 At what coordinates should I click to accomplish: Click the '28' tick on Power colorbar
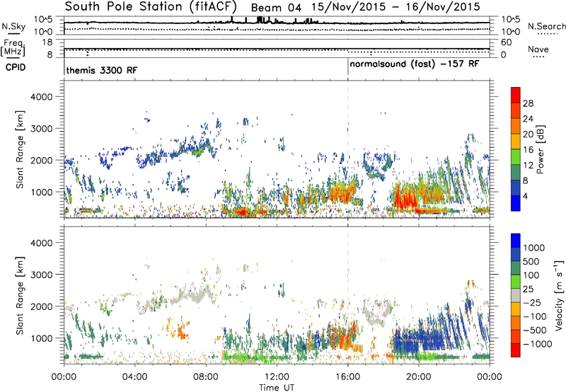click(x=528, y=103)
